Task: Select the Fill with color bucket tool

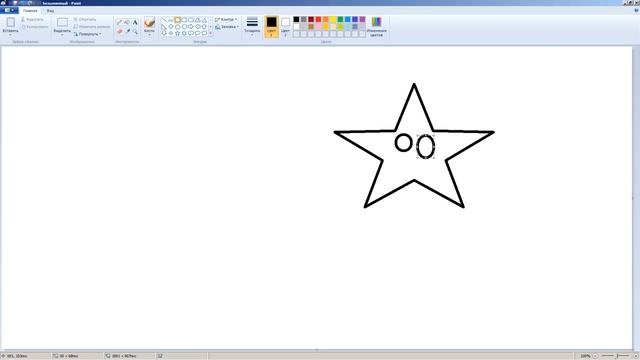Action: [127, 22]
